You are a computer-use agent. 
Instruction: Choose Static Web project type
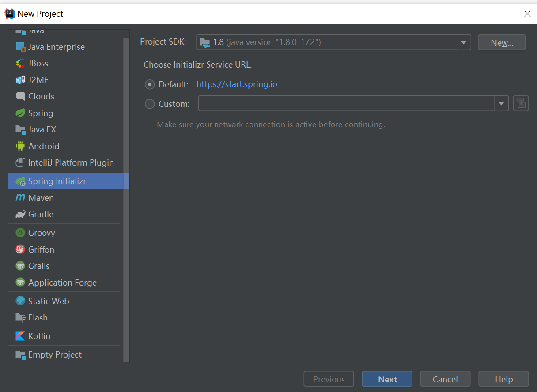64,301
